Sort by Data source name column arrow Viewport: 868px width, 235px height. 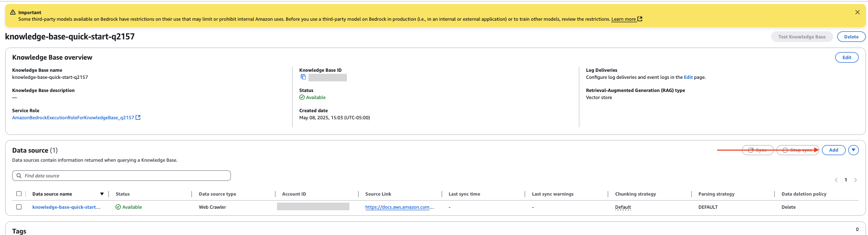coord(102,194)
